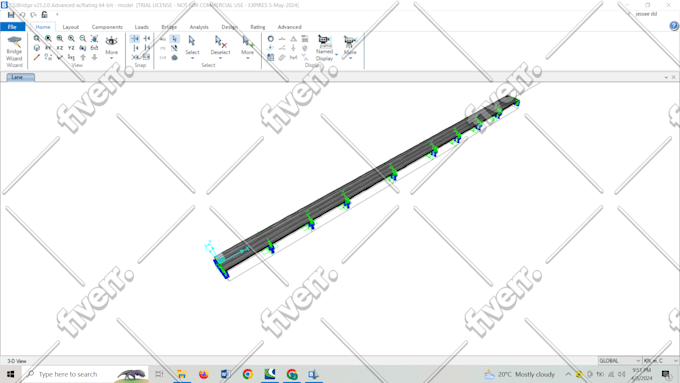Viewport: 680px width, 383px height.
Task: Toggle bottom-right snap icon in Snap group
Action: [147, 57]
